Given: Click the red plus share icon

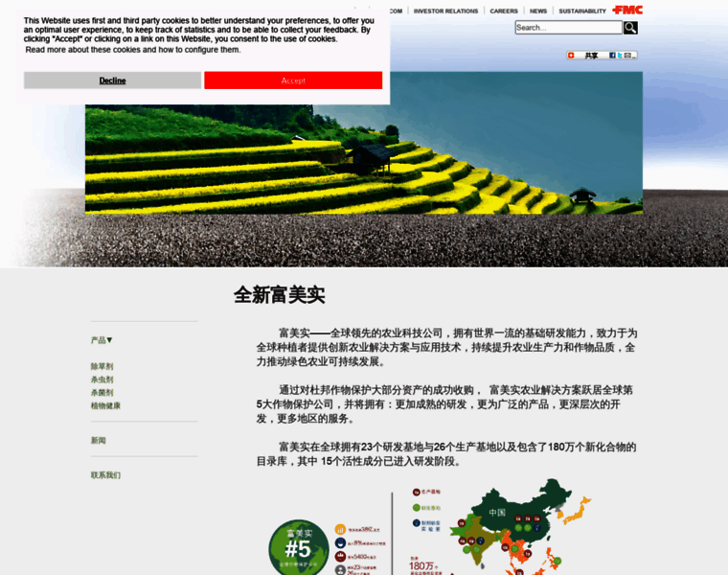Looking at the screenshot, I should point(571,56).
